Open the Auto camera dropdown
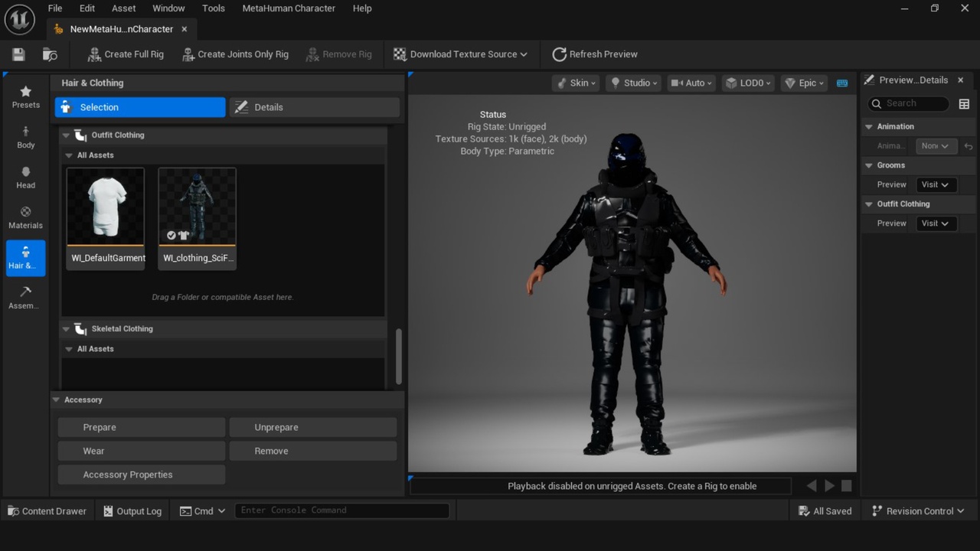This screenshot has height=551, width=980. pyautogui.click(x=691, y=83)
